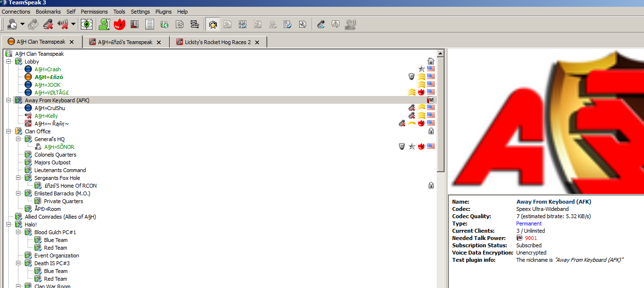
Task: Open the Self menu
Action: pyautogui.click(x=71, y=12)
